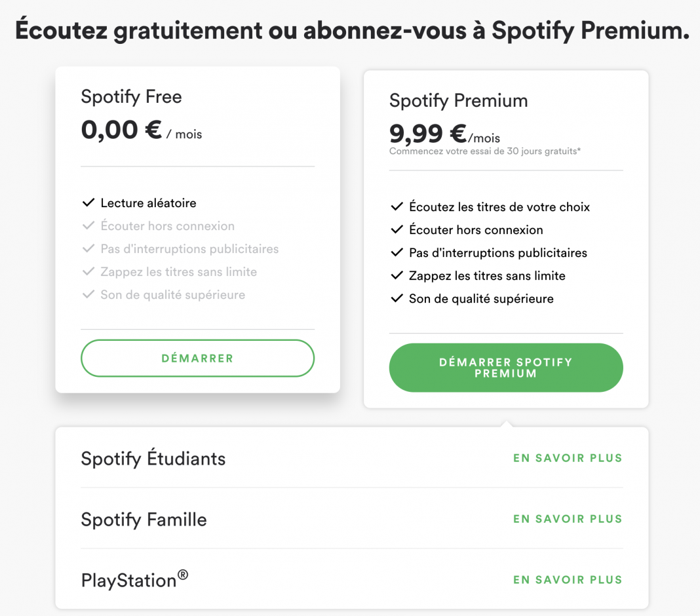Select the grayed "Son de qualité supérieure" checkmark in Free
The width and height of the screenshot is (700, 616).
88,294
